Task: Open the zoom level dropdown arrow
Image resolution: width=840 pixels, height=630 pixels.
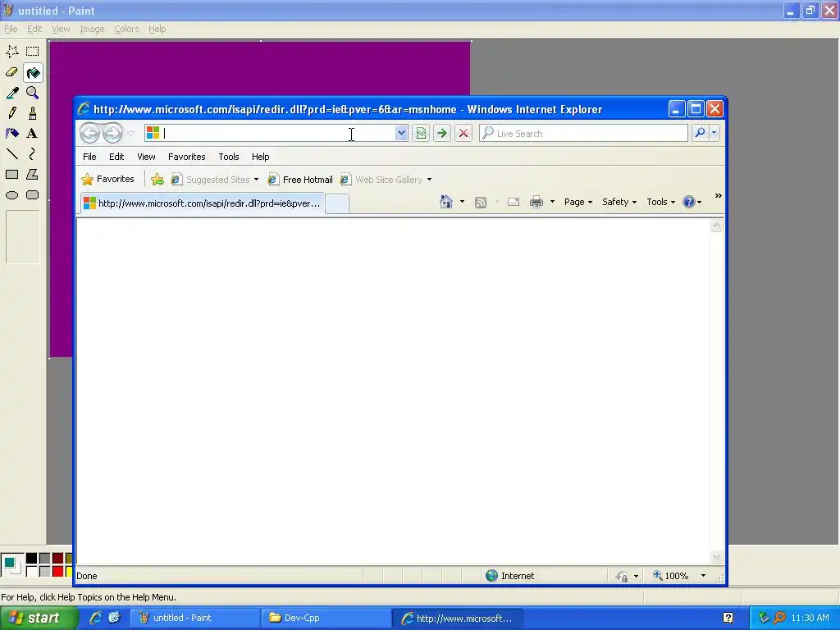Action: tap(703, 576)
